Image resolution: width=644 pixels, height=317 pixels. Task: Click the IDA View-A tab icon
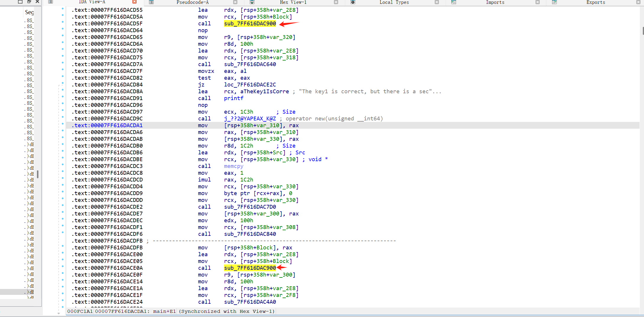(x=51, y=2)
